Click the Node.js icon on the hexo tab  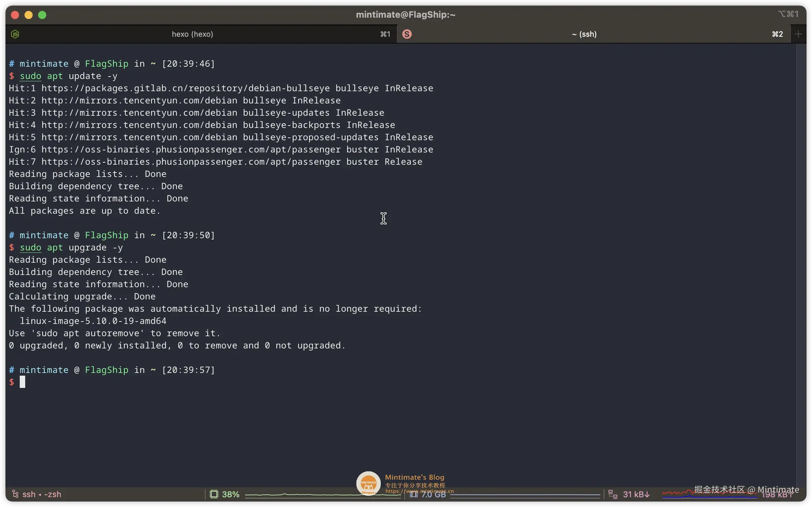coord(15,34)
